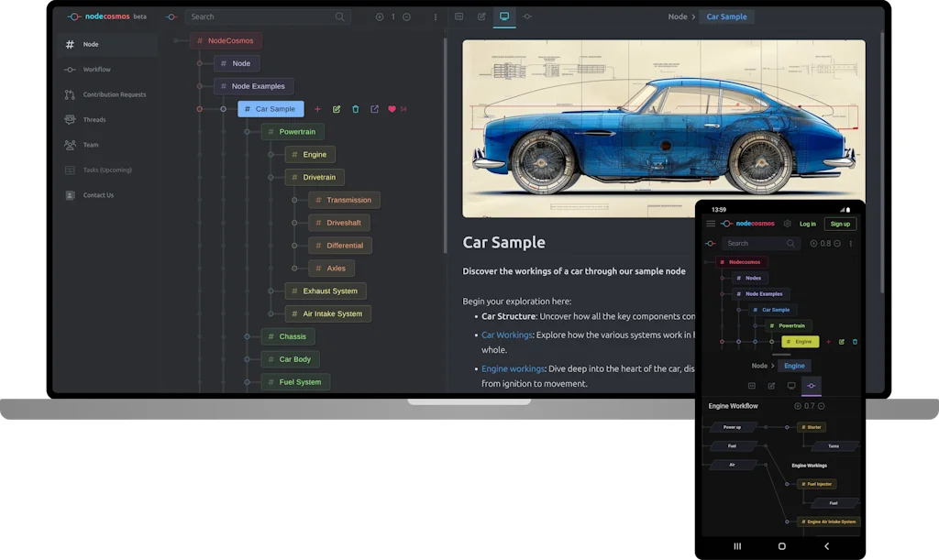Delete Car Sample using the trash icon
This screenshot has height=560, width=939.
(x=356, y=108)
